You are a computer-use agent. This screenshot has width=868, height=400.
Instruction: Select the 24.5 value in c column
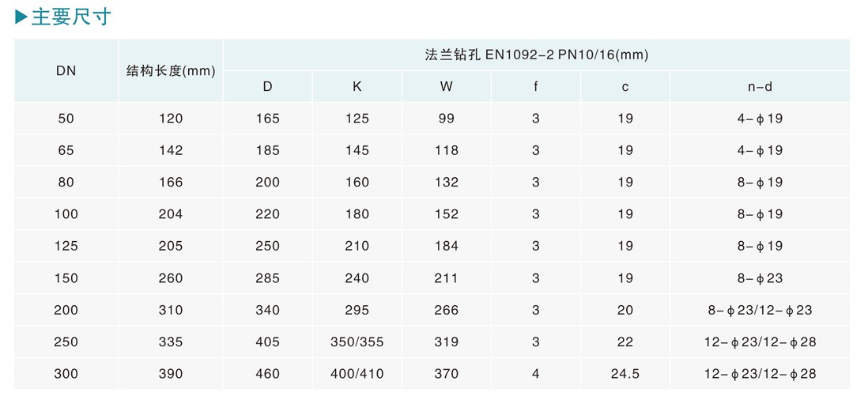pos(625,375)
